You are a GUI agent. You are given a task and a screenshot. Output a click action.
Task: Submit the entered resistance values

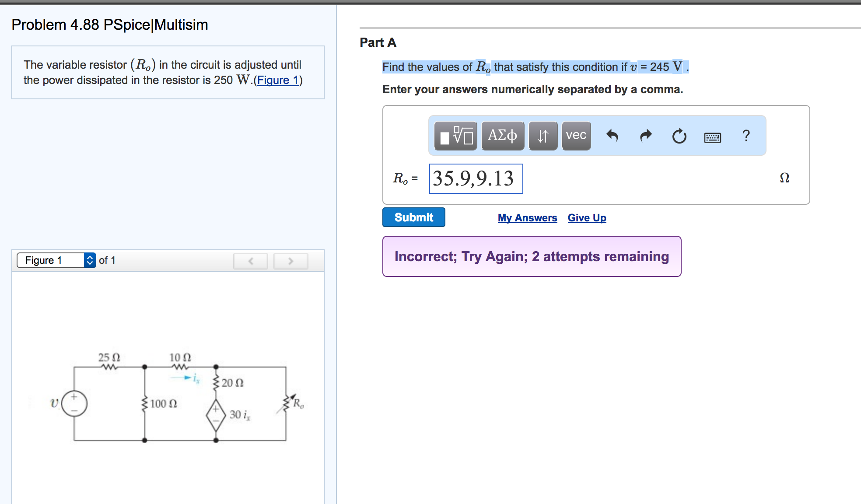click(413, 217)
